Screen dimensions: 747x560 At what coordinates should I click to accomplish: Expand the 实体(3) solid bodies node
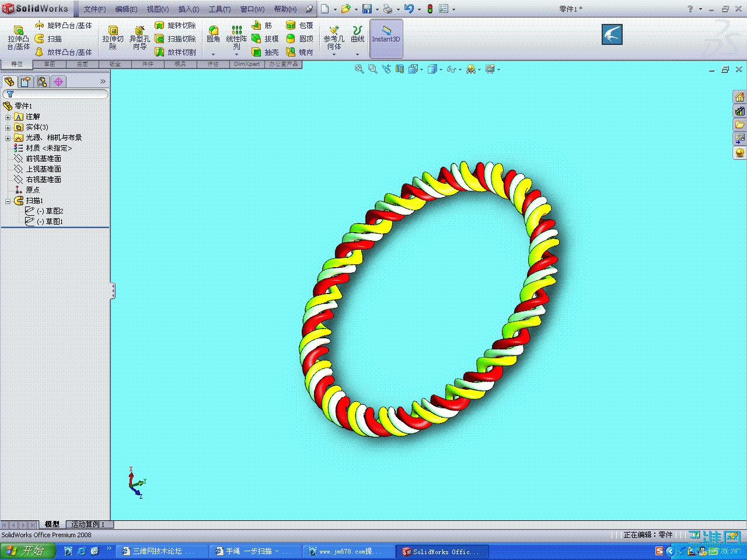tap(8, 127)
